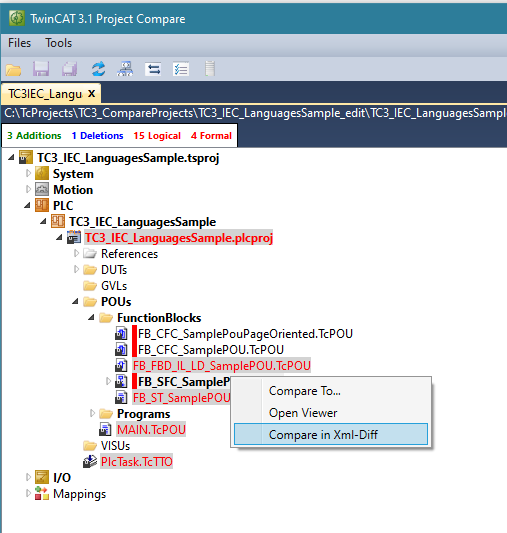Collapse the plcproj project node
The image size is (507, 533).
point(59,237)
